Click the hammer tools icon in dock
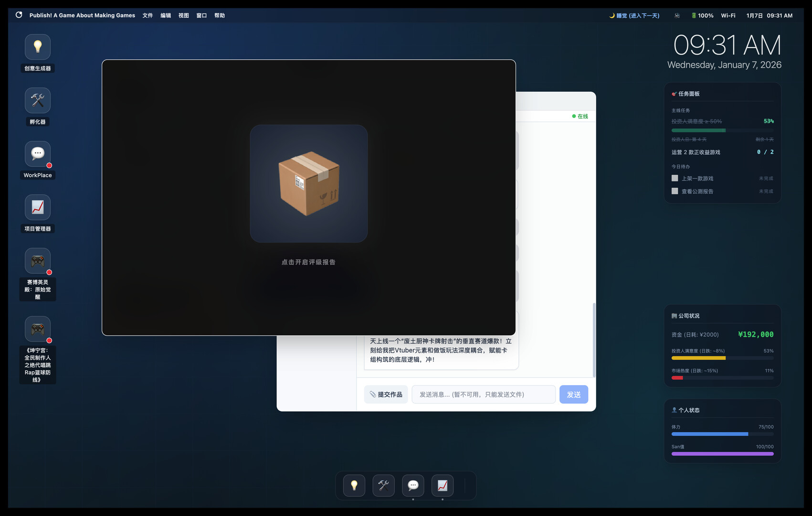 click(x=384, y=485)
